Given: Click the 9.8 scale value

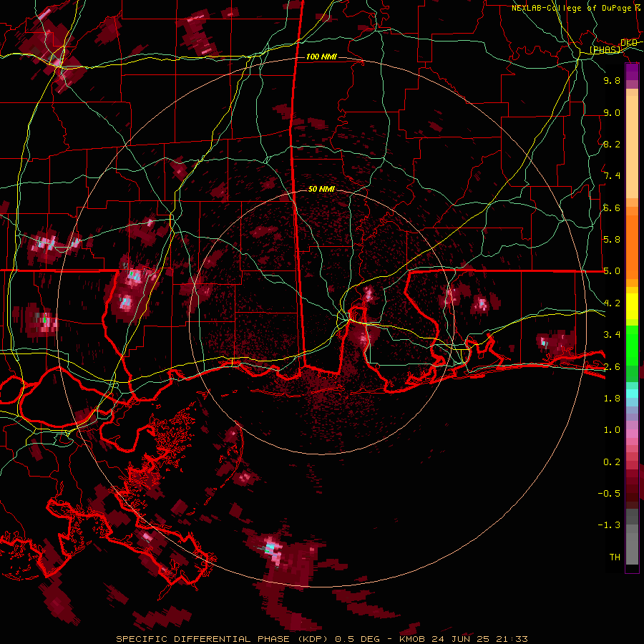Looking at the screenshot, I should tap(612, 80).
